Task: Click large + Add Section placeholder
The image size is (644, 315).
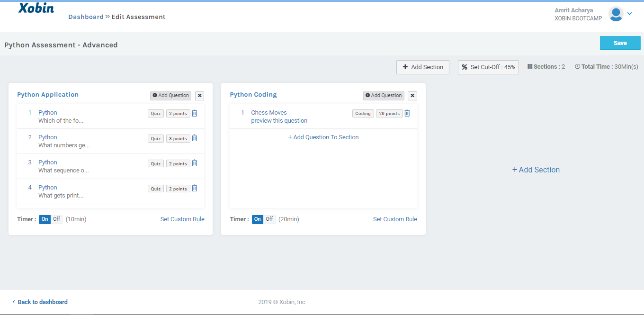Action: tap(536, 170)
